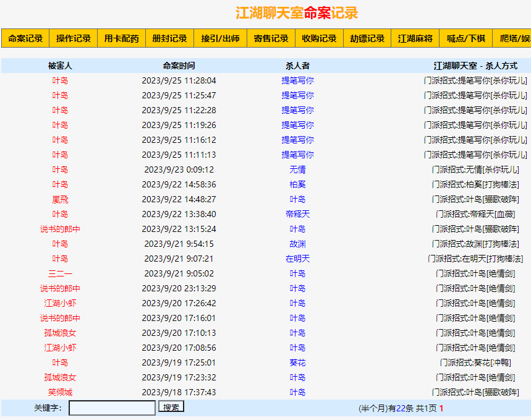View the 收购记录 tab

tap(319, 38)
